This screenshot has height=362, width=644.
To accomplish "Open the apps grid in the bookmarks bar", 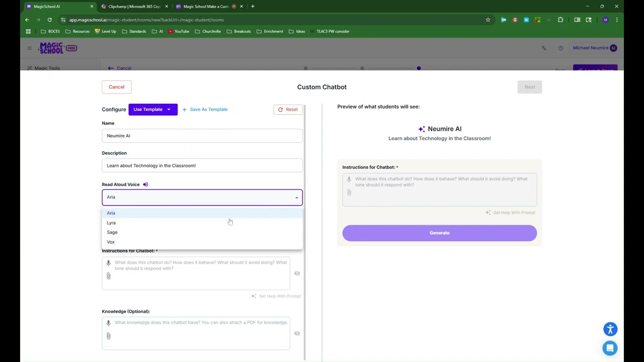I will pyautogui.click(x=28, y=31).
